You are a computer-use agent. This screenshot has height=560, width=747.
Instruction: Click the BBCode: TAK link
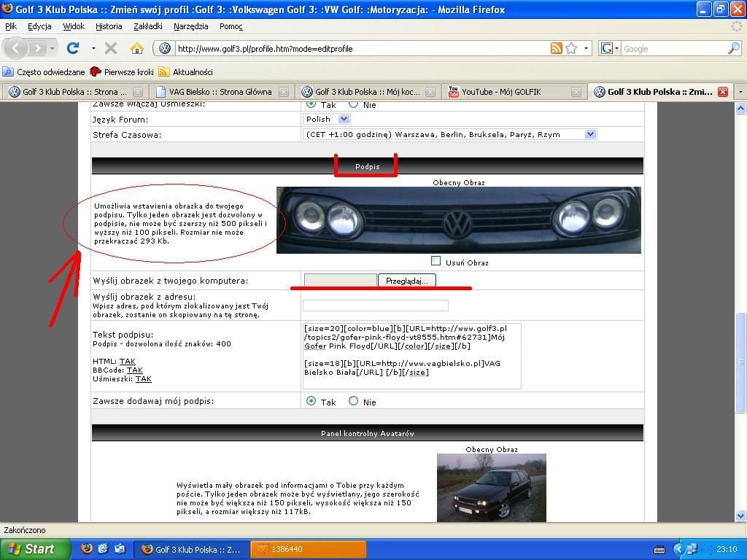pos(134,370)
